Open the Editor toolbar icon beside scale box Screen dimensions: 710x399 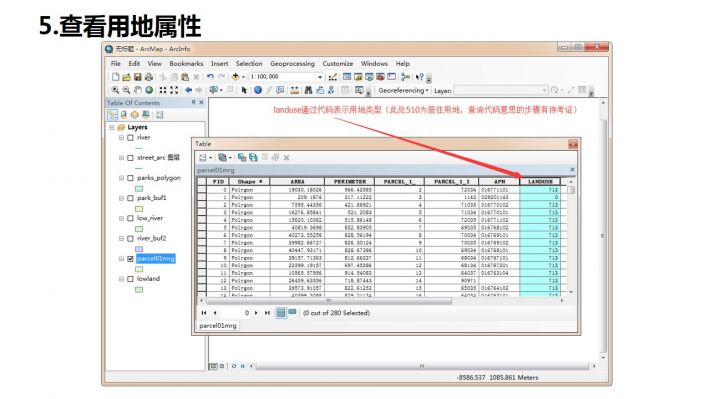tap(333, 77)
